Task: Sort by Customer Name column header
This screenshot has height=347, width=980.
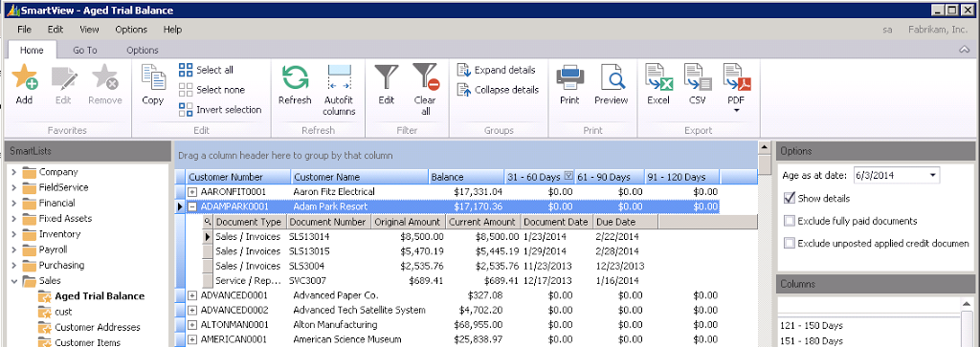Action: [x=360, y=177]
